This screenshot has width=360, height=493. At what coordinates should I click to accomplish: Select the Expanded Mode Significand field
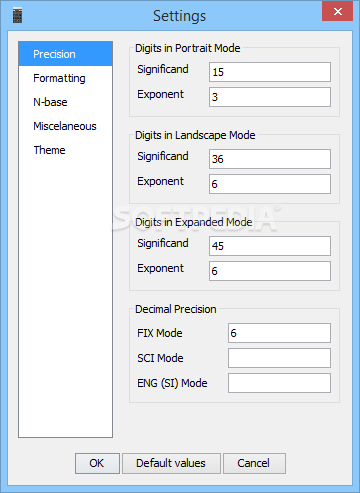click(x=270, y=246)
